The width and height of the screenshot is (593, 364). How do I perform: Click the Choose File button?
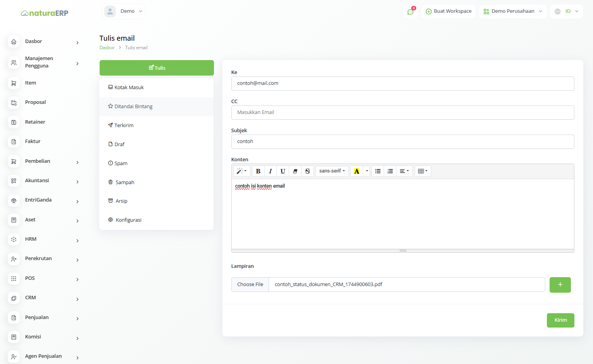250,285
